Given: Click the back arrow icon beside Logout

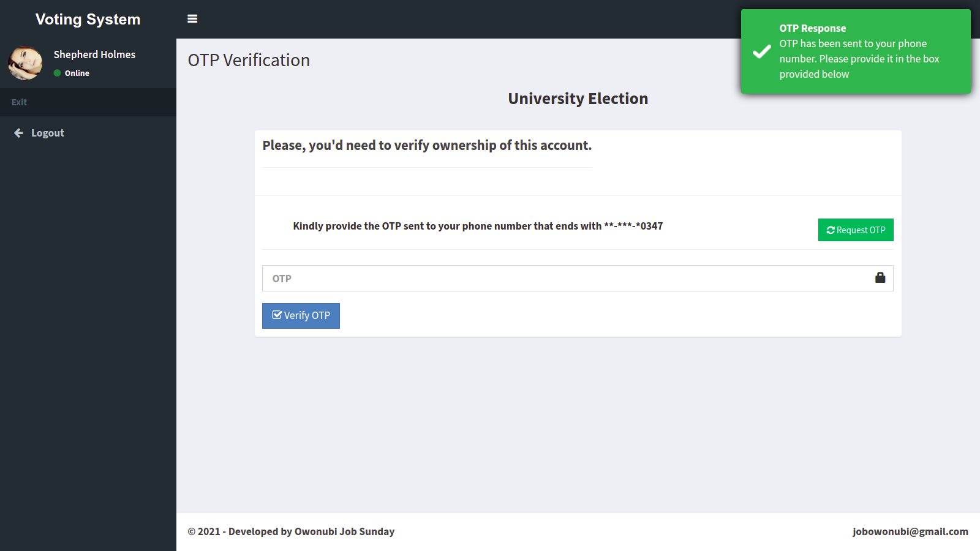Looking at the screenshot, I should 19,133.
